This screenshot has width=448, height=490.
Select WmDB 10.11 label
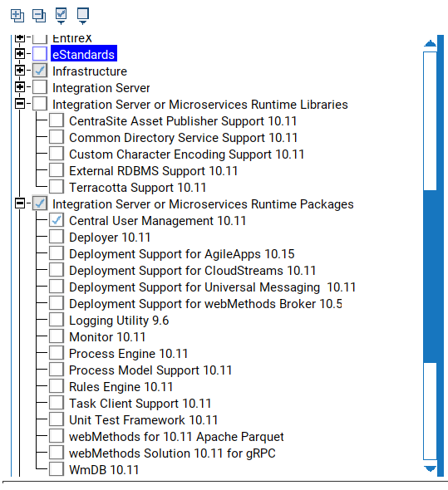pos(104,470)
